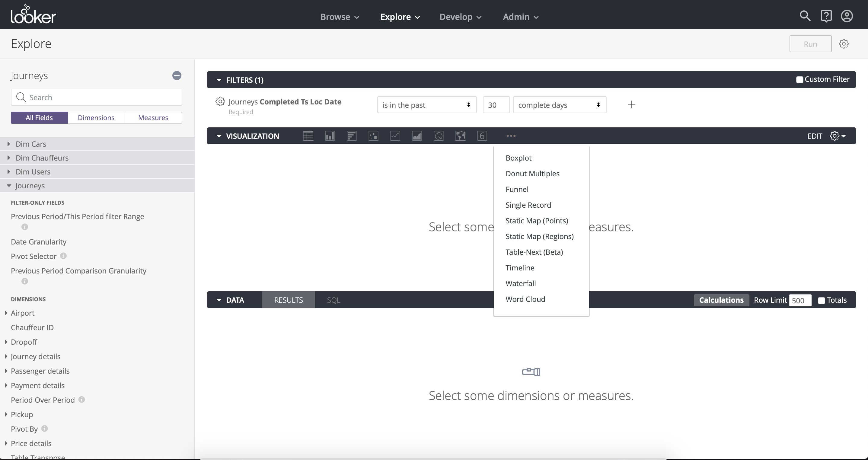
Task: Select the scatterplot visualization icon
Action: pyautogui.click(x=373, y=136)
